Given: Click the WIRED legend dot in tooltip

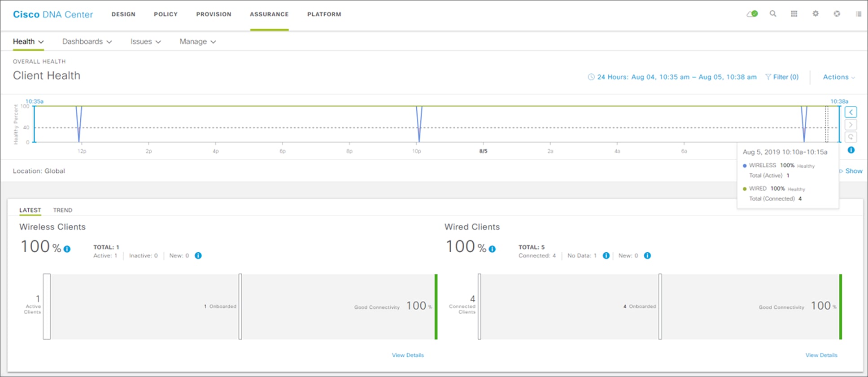Looking at the screenshot, I should click(745, 189).
